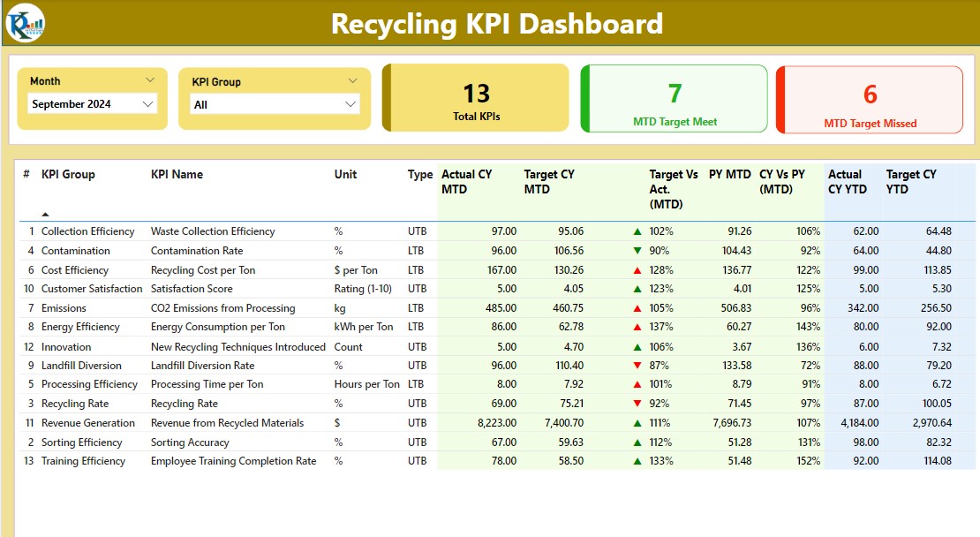Click the Recycling KPI Dashboard title

click(497, 24)
